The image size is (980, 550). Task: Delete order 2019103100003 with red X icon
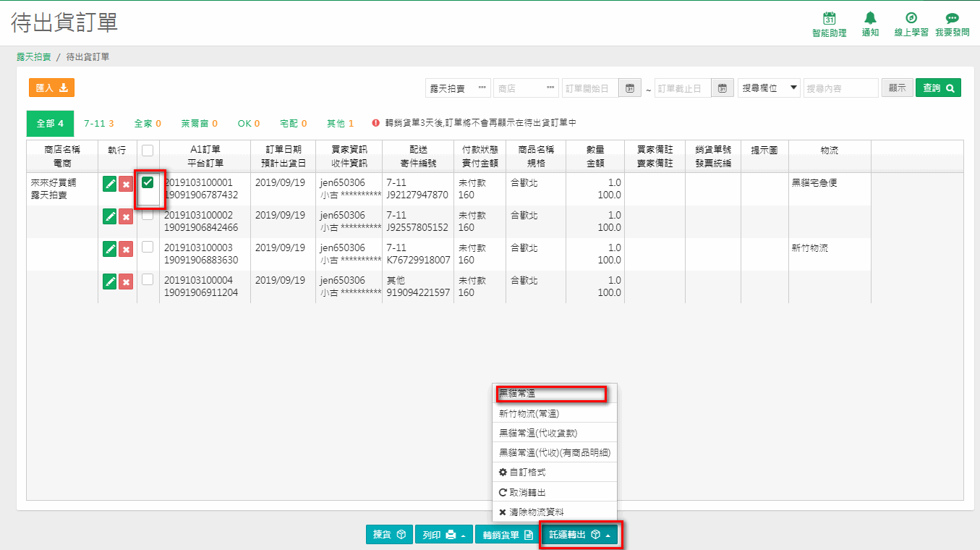126,249
